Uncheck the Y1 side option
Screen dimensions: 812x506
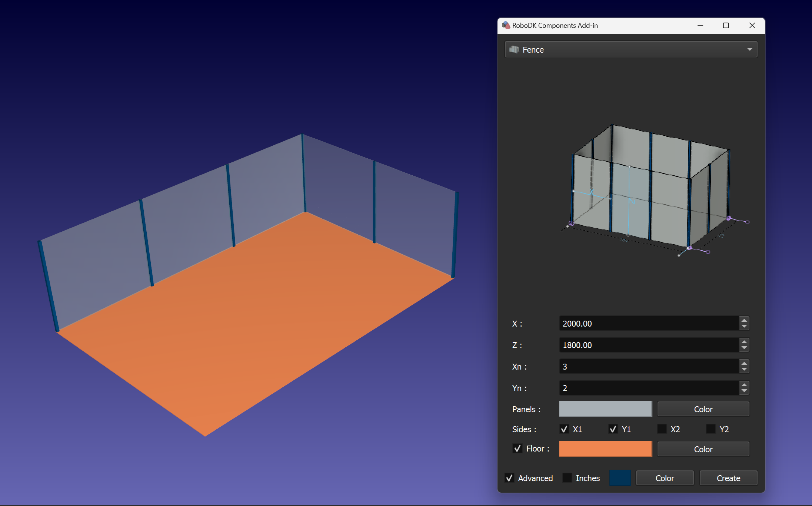tap(613, 429)
